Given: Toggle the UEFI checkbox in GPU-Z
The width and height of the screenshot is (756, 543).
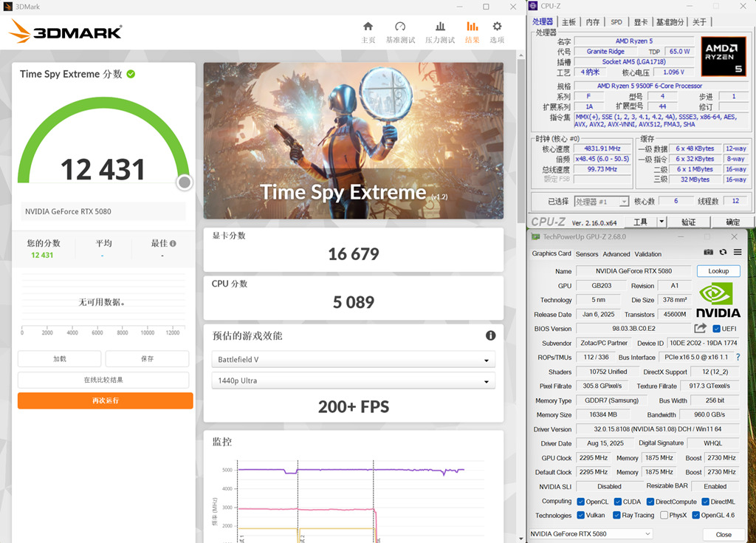Looking at the screenshot, I should (715, 329).
